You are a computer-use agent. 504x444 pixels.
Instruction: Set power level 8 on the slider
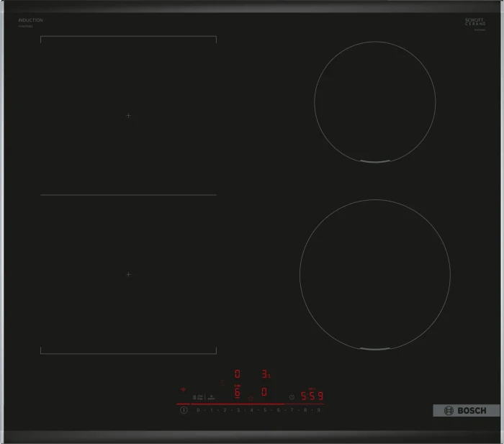point(305,410)
